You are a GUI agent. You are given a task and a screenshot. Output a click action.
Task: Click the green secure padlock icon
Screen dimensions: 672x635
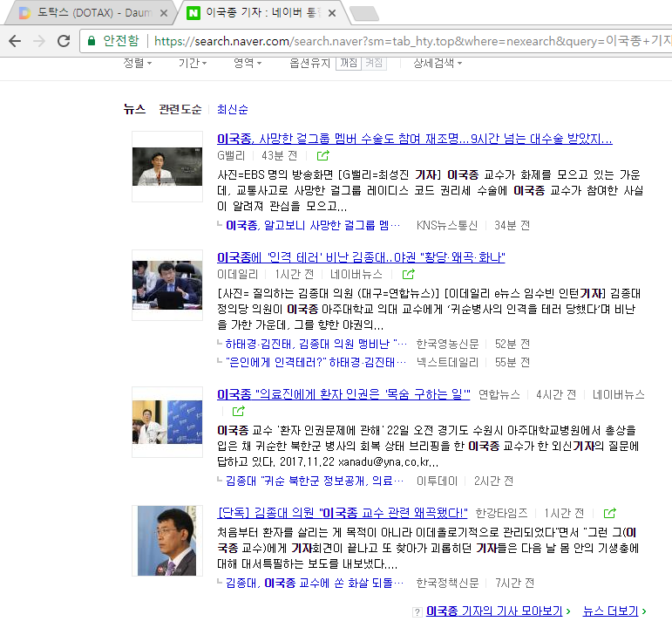point(92,41)
